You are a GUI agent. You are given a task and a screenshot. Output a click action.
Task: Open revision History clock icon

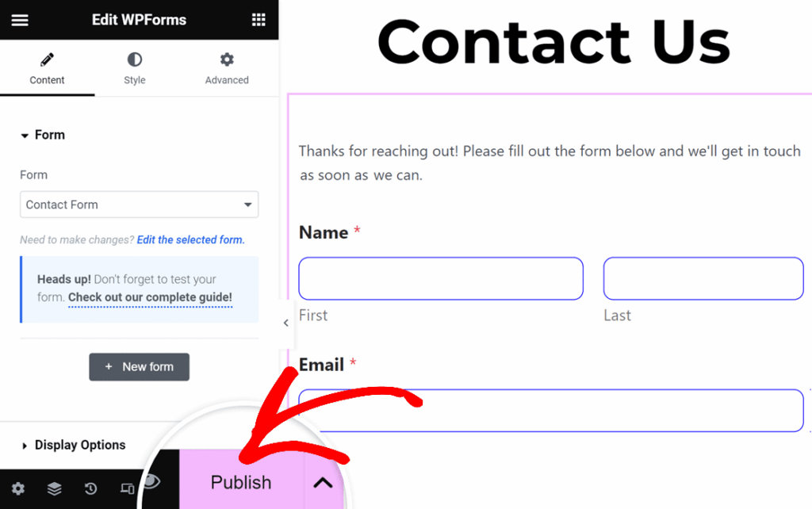(90, 489)
